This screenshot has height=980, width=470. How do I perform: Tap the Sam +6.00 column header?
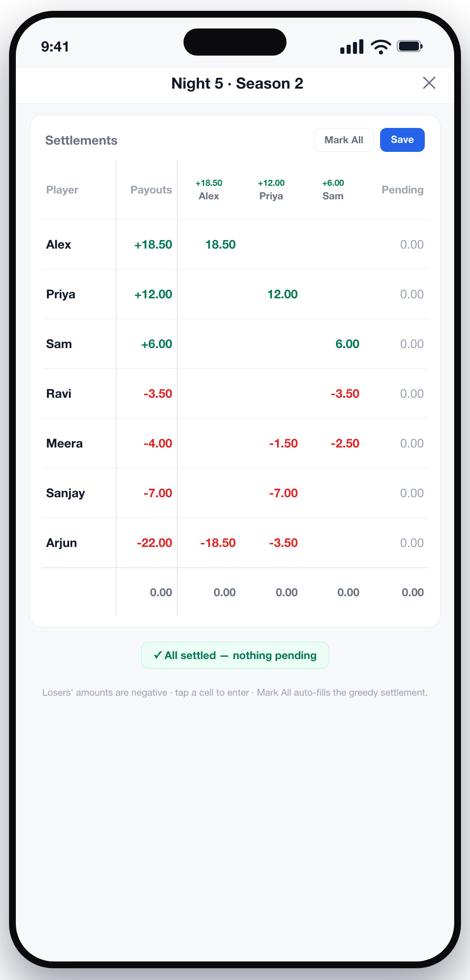pos(333,189)
